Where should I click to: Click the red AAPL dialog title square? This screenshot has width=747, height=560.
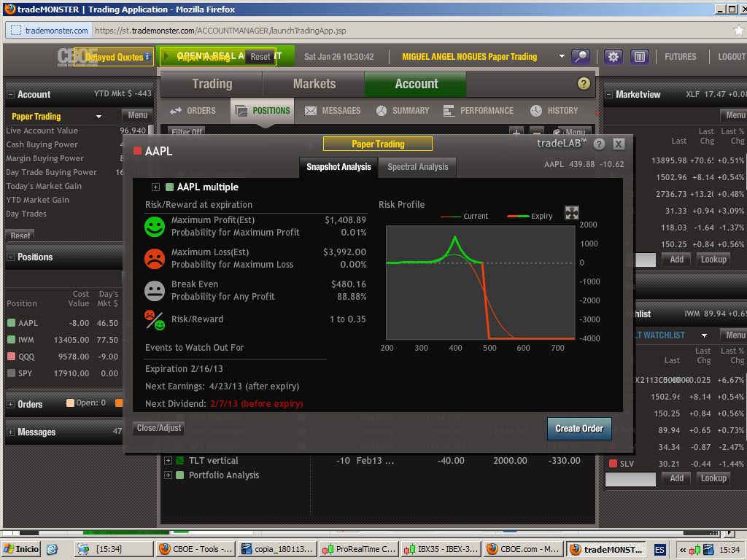pos(138,151)
